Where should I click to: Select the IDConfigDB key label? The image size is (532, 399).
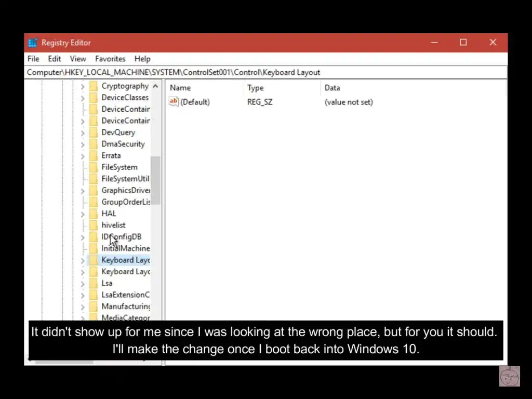[122, 237]
